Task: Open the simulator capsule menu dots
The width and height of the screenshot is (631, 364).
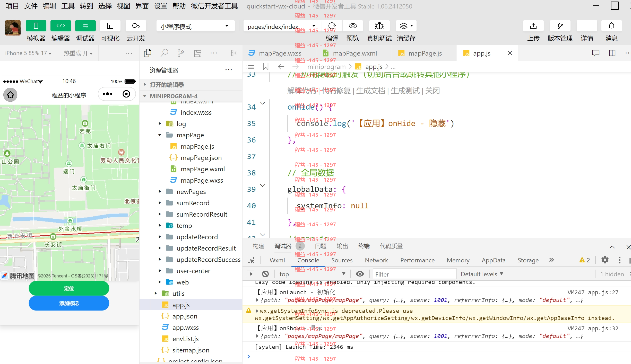Action: click(108, 94)
